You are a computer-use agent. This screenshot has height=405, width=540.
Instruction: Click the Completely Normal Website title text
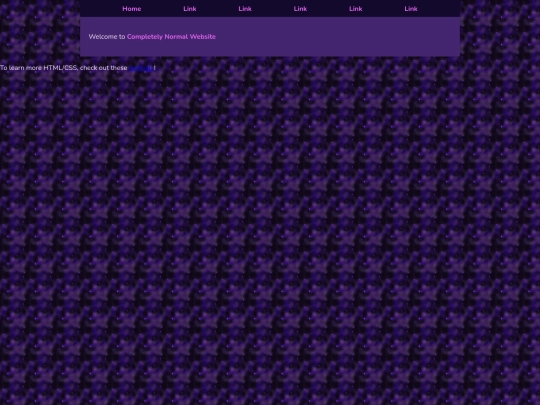(x=171, y=37)
